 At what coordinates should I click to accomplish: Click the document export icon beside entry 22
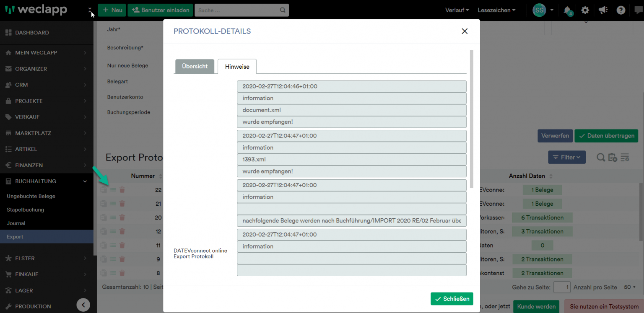click(103, 189)
